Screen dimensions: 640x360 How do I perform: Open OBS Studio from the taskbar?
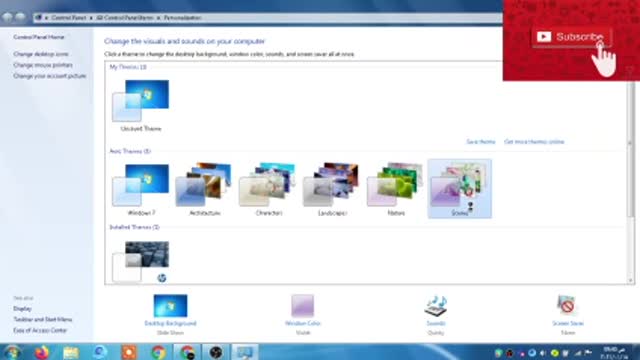(216, 352)
